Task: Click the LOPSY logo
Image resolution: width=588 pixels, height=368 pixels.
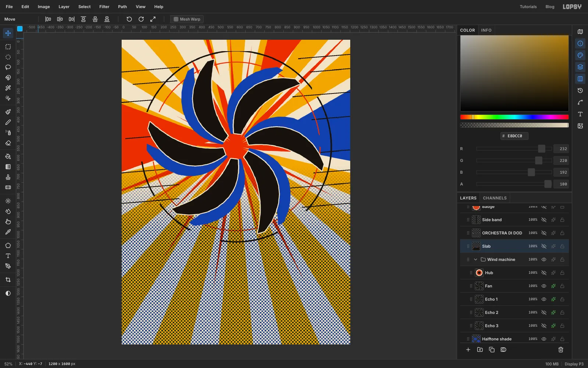Action: coord(572,7)
